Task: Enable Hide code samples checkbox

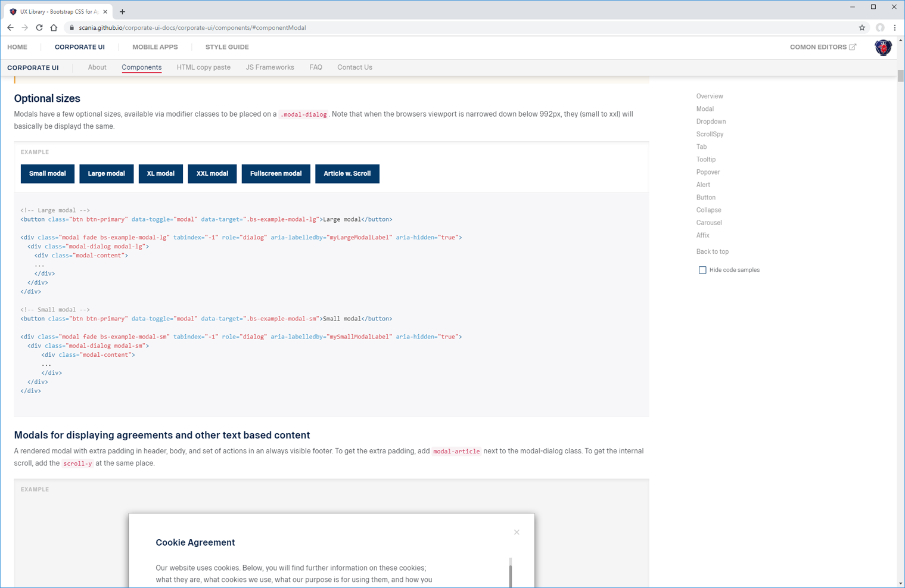Action: (x=702, y=270)
